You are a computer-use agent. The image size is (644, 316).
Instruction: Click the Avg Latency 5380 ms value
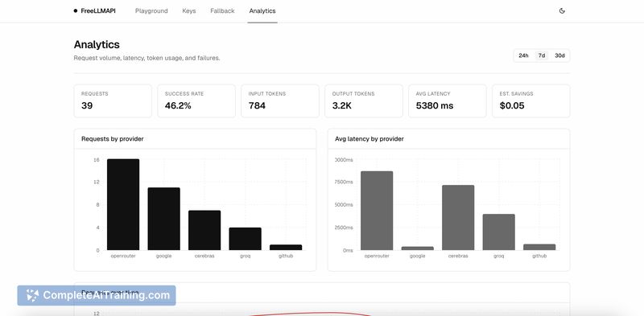pyautogui.click(x=435, y=106)
